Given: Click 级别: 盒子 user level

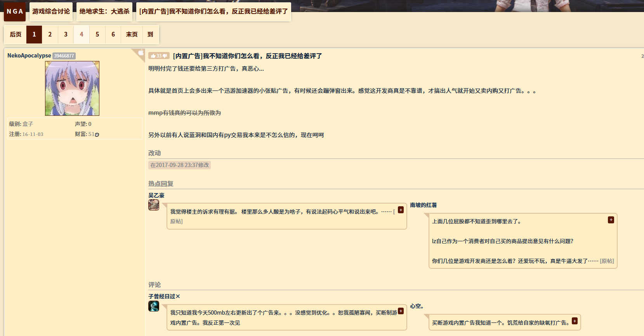Looking at the screenshot, I should pyautogui.click(x=21, y=124).
